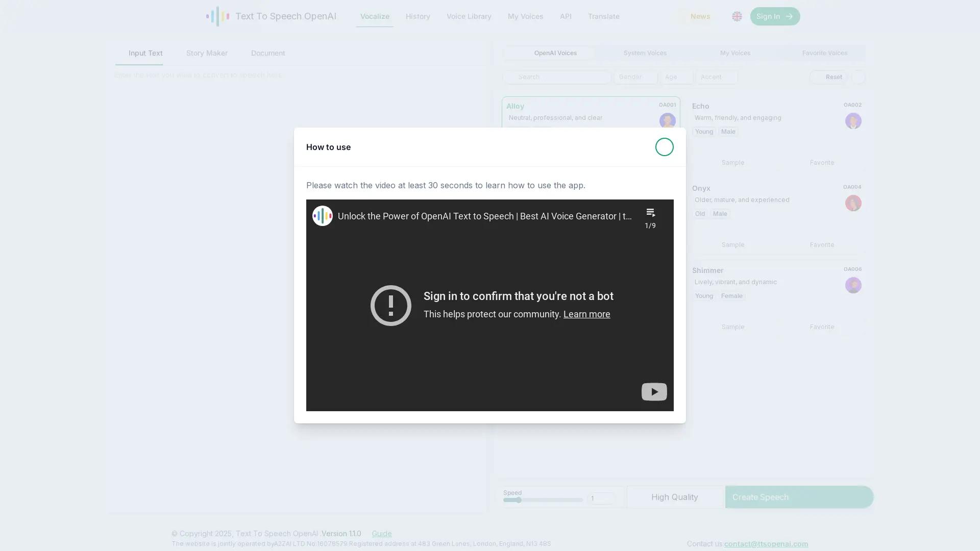This screenshot has width=980, height=551.
Task: Click Alloy's voice avatar thumbnail
Action: (x=668, y=121)
